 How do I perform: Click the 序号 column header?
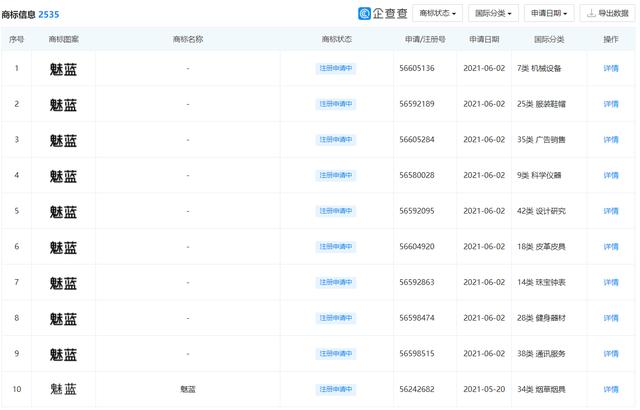[x=16, y=39]
